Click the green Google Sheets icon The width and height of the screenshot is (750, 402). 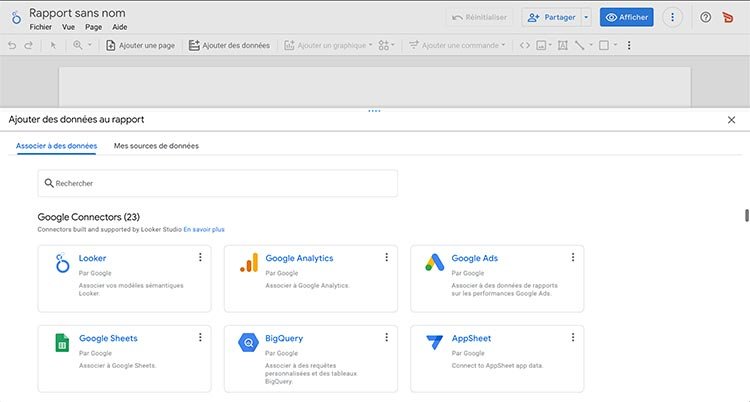pos(62,343)
